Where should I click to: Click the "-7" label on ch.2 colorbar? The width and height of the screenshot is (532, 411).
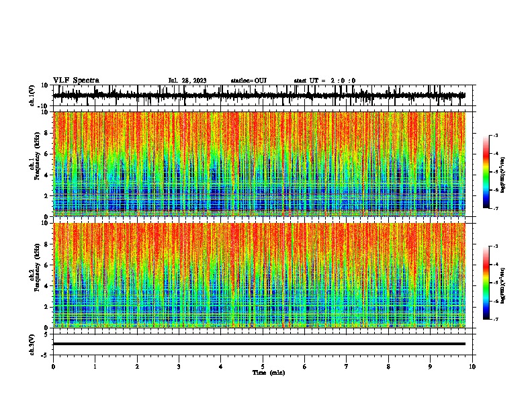tap(495, 319)
